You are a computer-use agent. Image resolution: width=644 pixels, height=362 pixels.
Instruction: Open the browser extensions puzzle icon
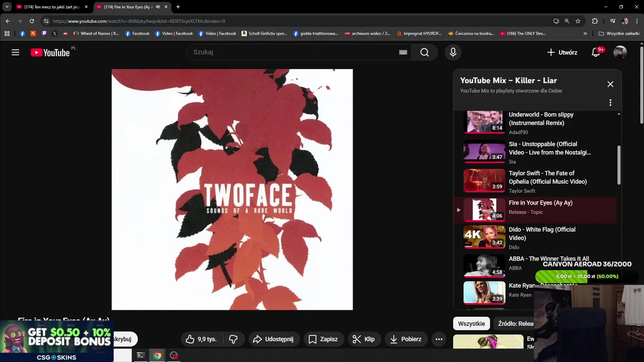click(x=595, y=21)
